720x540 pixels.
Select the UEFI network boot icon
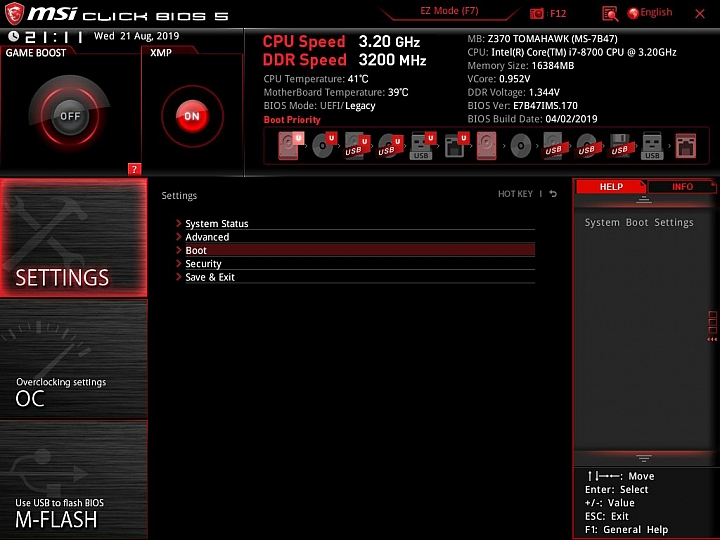tap(456, 146)
